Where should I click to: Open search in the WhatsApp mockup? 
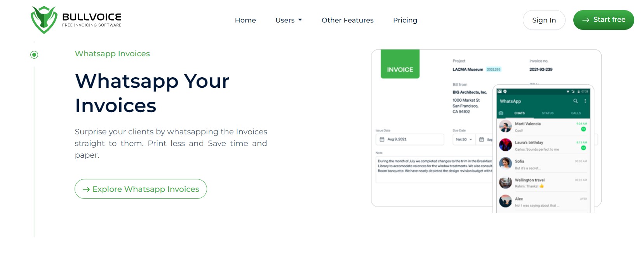575,101
